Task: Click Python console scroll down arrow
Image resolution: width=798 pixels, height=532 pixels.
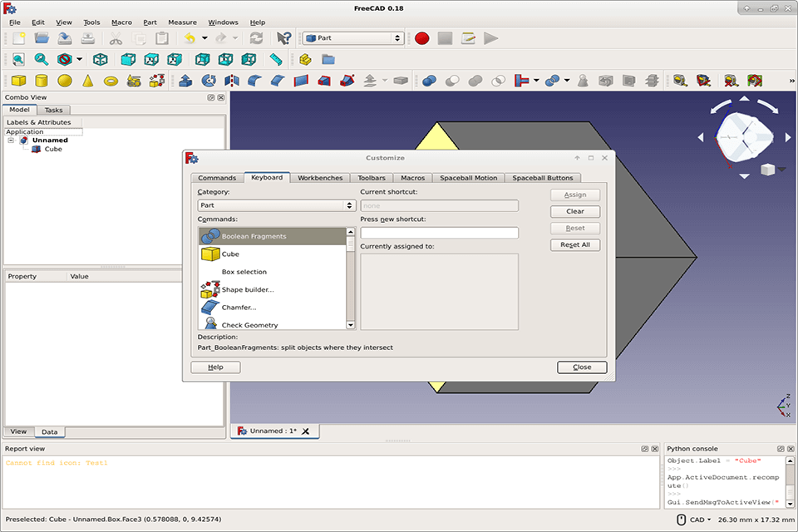Action: (790, 504)
